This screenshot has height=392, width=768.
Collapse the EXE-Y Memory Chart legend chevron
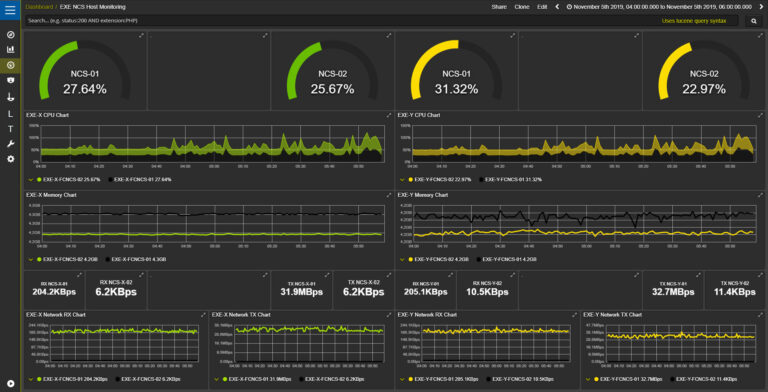pyautogui.click(x=403, y=259)
